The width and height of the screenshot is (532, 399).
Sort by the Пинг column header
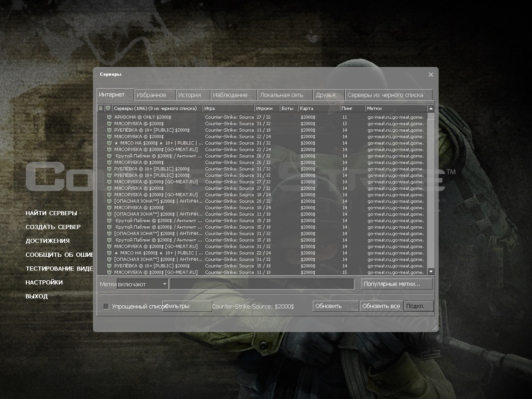click(x=352, y=108)
